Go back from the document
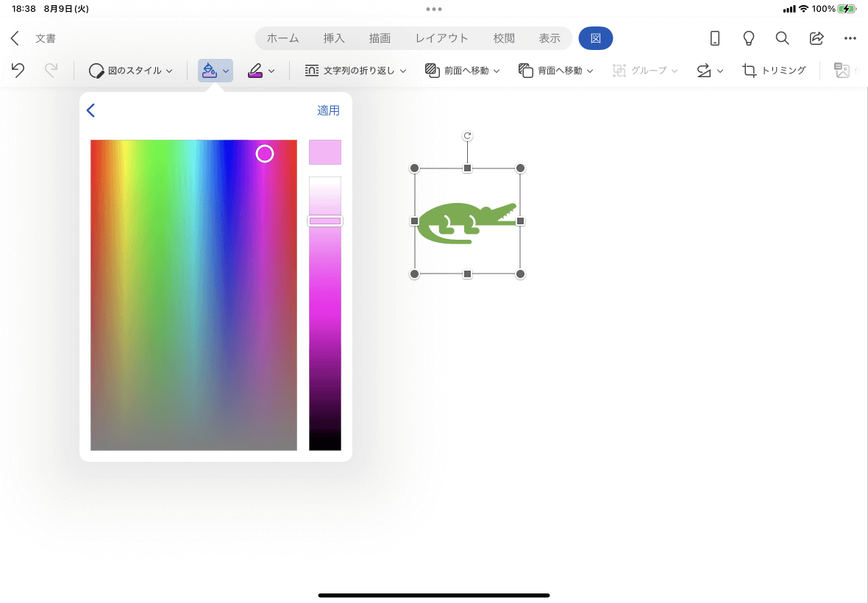 (x=15, y=38)
